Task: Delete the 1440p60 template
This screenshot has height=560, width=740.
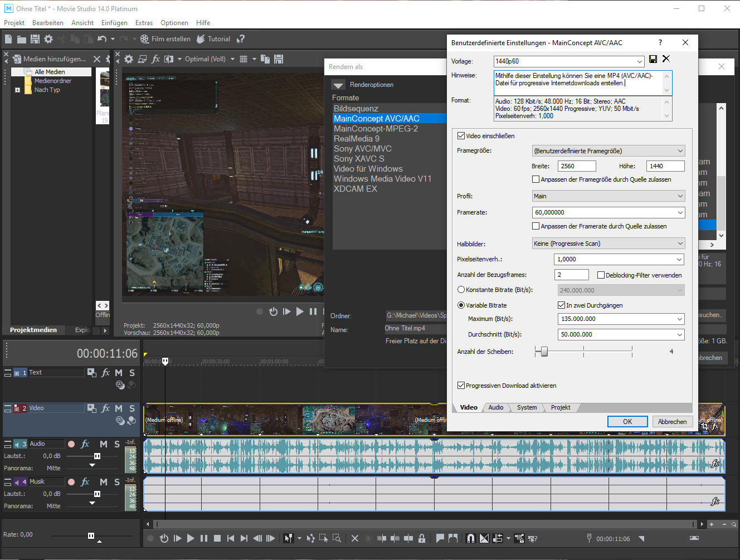Action: pos(666,59)
